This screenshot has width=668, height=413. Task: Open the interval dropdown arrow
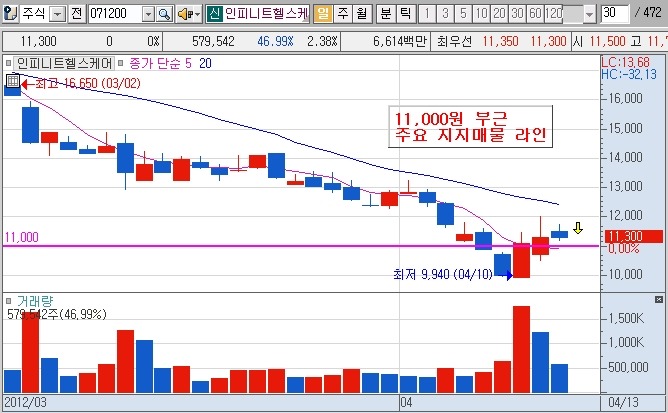(x=589, y=15)
